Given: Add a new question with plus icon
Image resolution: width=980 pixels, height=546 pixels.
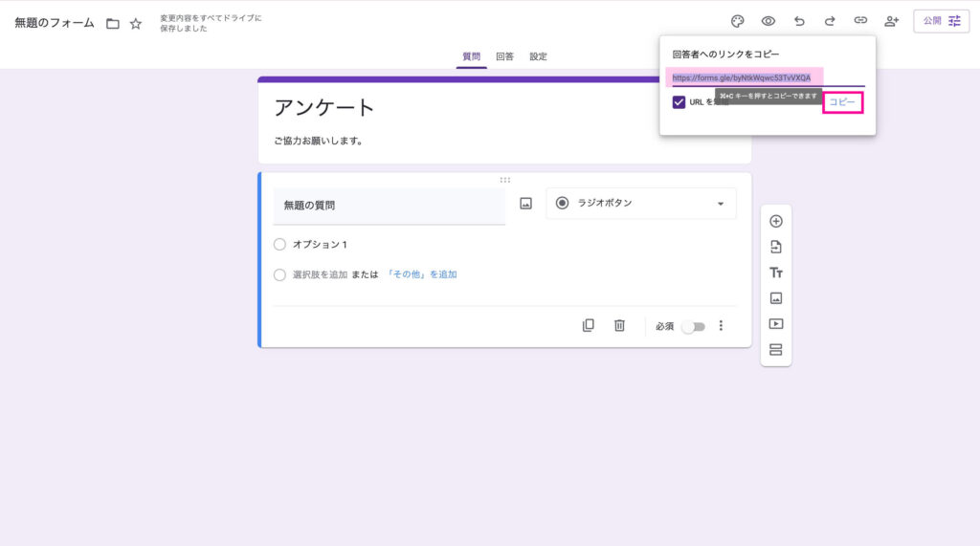Looking at the screenshot, I should coord(776,221).
